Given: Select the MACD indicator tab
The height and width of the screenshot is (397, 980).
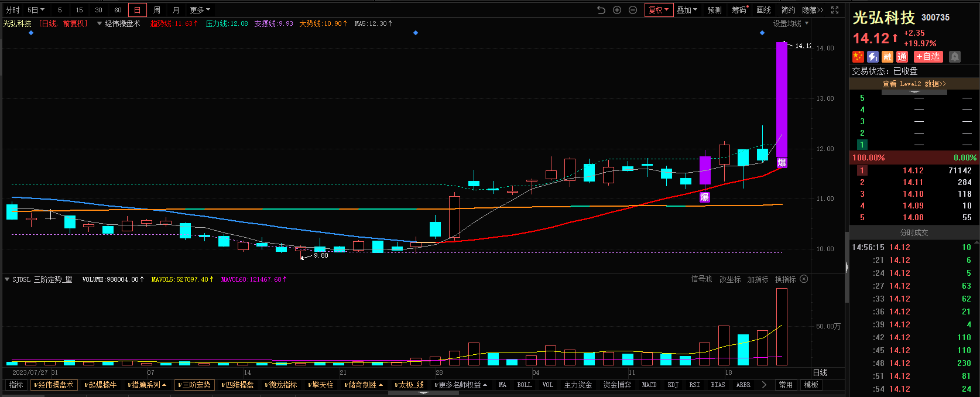Looking at the screenshot, I should (649, 385).
